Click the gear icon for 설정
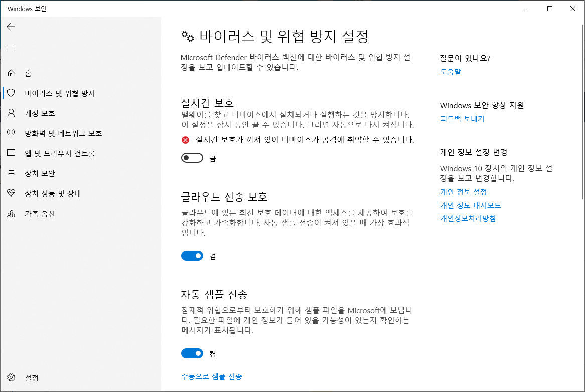Image resolution: width=585 pixels, height=392 pixels. click(x=11, y=377)
